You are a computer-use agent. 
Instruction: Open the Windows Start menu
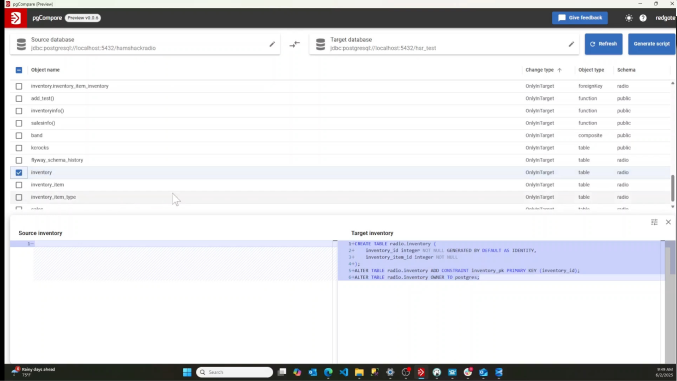187,372
